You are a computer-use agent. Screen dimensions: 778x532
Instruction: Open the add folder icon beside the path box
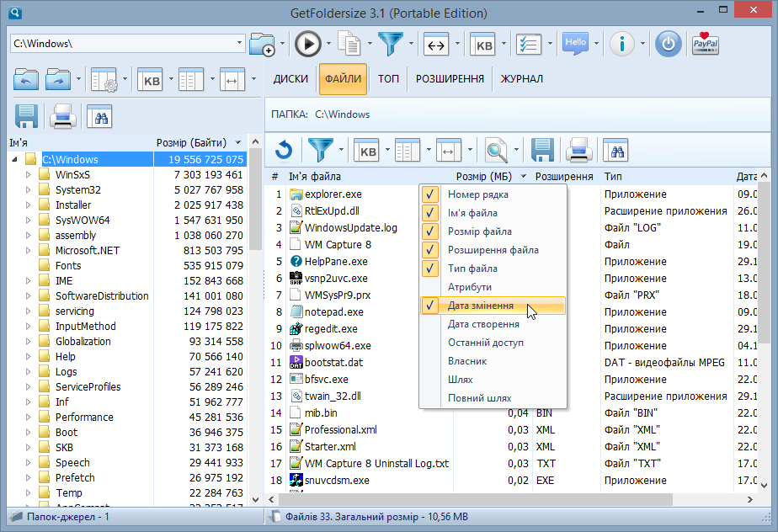[262, 44]
